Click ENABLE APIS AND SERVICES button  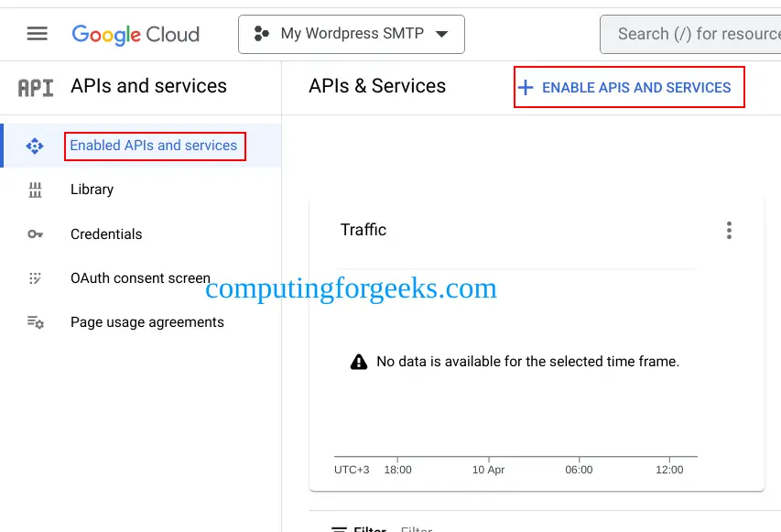(629, 87)
